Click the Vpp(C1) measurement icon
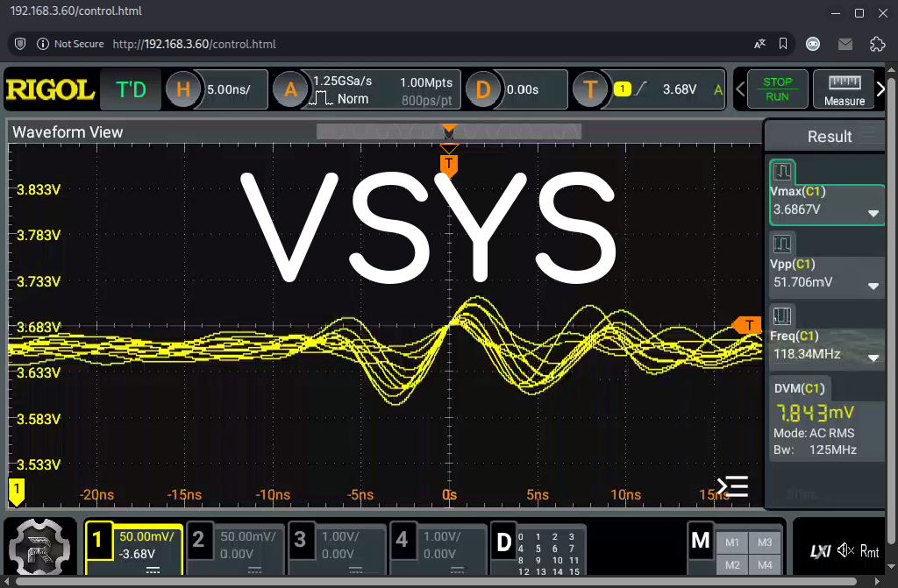 pos(782,244)
